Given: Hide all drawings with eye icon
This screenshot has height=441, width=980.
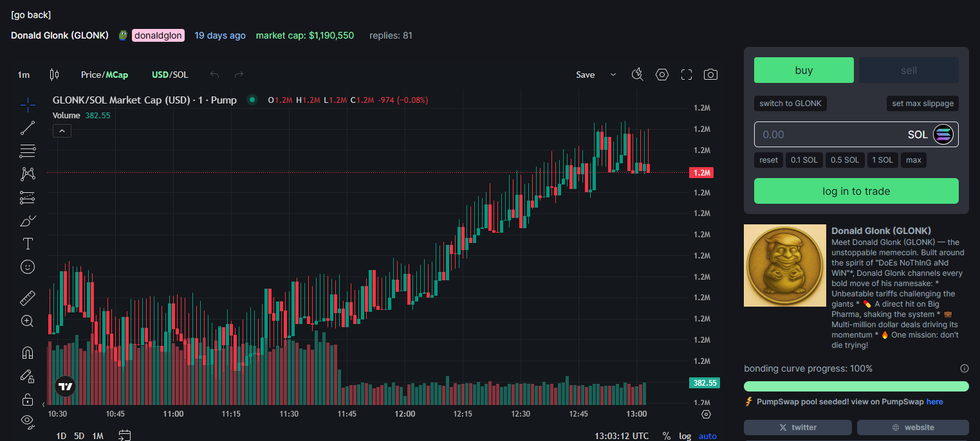Looking at the screenshot, I should pos(28,421).
